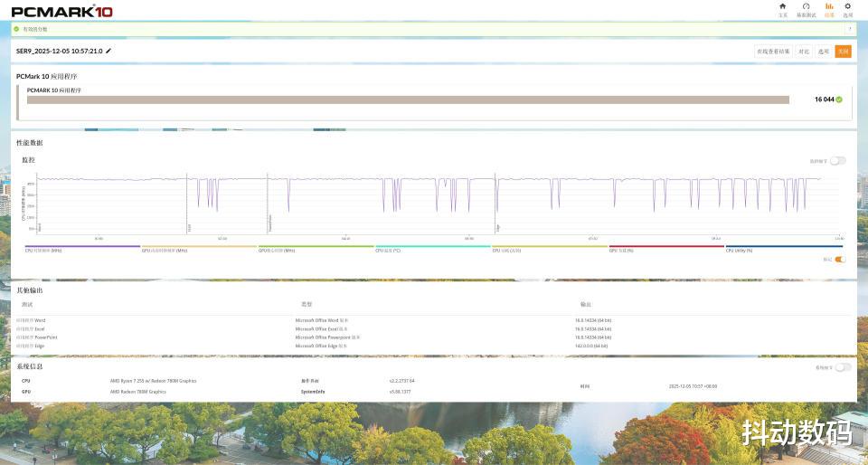The width and height of the screenshot is (868, 465).
Task: Click Microsoft Office Excel version text
Action: [x=321, y=328]
